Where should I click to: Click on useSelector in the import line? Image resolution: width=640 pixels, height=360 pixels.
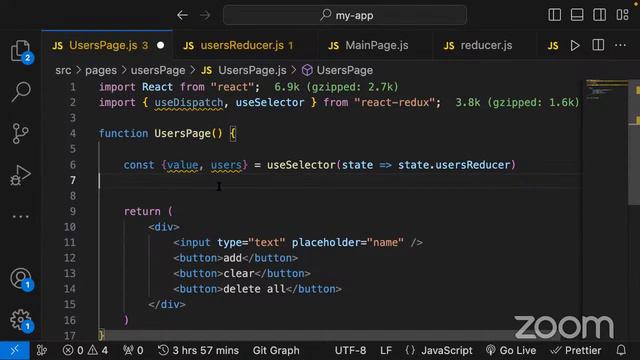click(x=270, y=102)
